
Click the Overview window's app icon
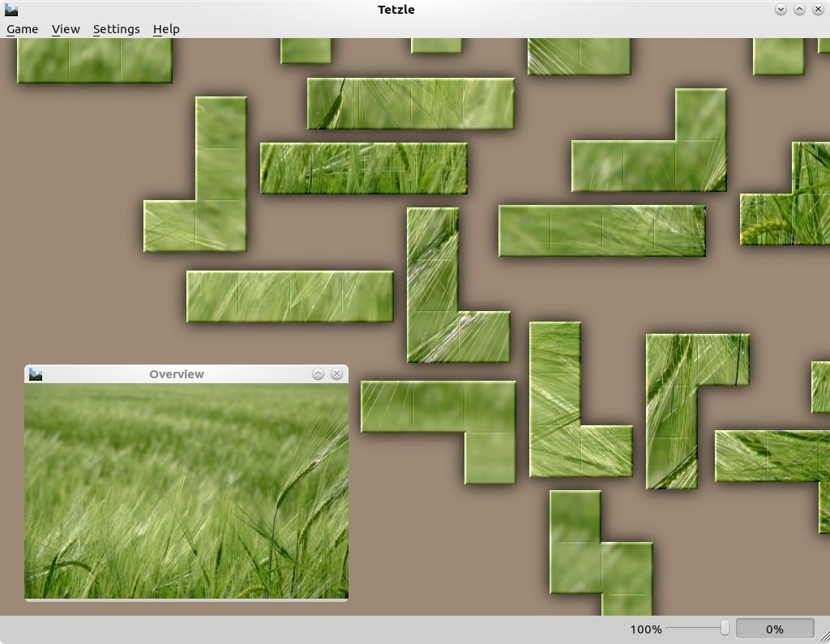coord(36,374)
